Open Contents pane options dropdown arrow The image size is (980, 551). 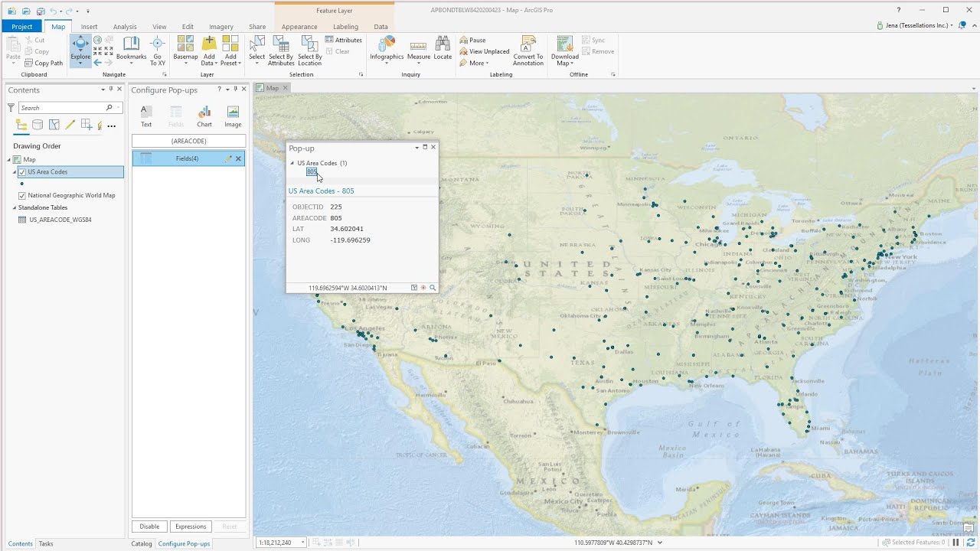(103, 89)
